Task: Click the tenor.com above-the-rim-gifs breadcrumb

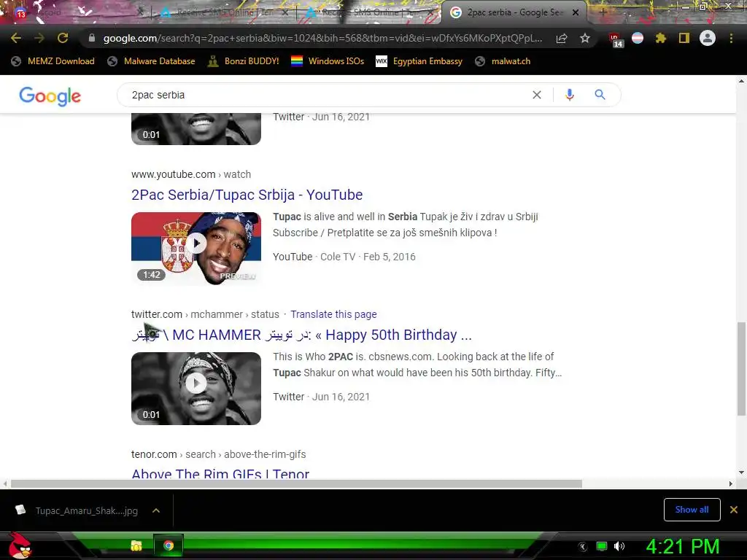Action: (219, 454)
